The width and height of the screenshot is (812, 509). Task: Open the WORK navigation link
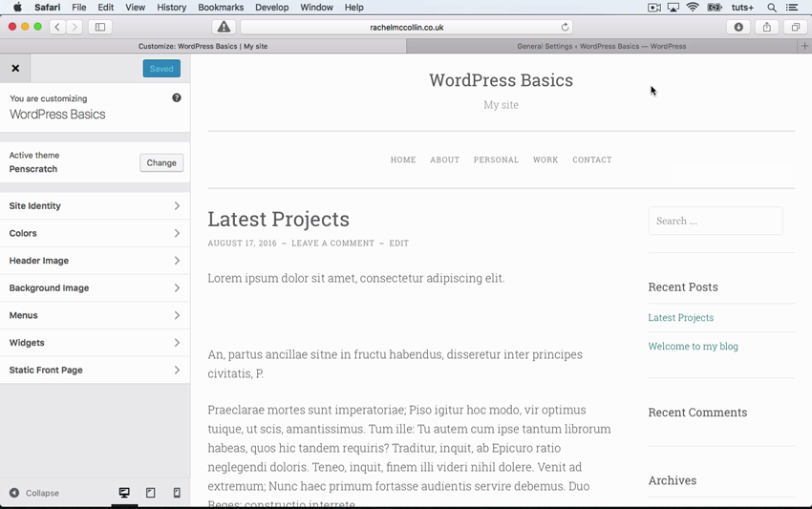(545, 160)
